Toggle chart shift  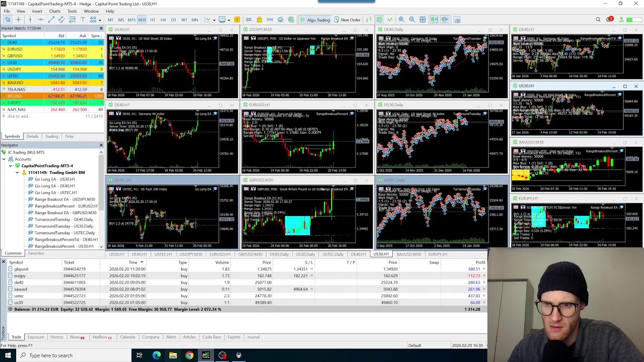pos(445,20)
